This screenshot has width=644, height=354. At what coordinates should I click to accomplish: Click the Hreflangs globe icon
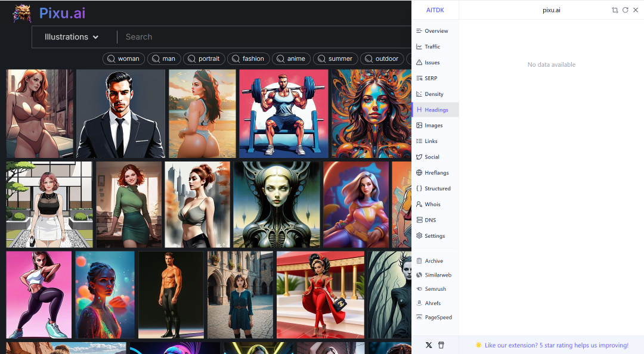click(419, 172)
